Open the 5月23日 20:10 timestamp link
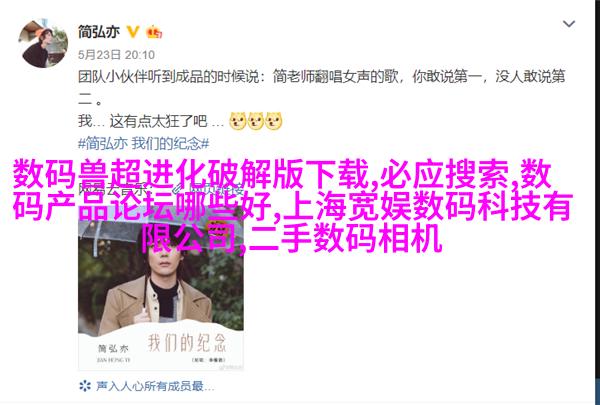 point(116,55)
